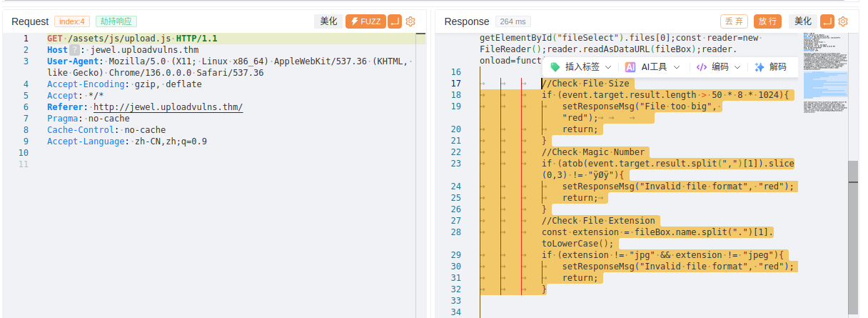Click the index:4 tag
The height and width of the screenshot is (318, 868).
tap(73, 21)
